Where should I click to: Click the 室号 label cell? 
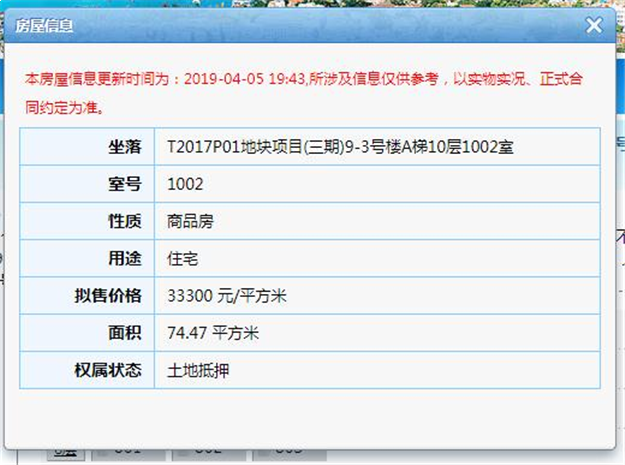point(87,184)
